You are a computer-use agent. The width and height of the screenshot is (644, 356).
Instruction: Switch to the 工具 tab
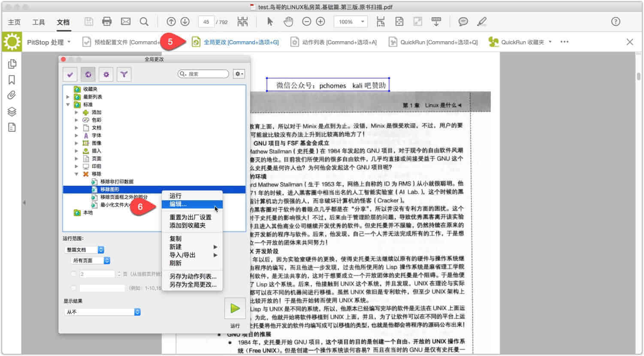[39, 22]
